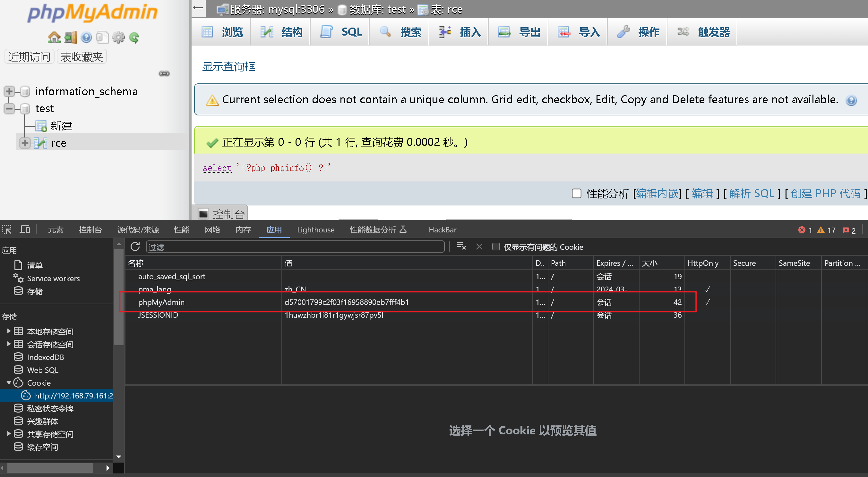Click the 显示查询框 link
The height and width of the screenshot is (477, 868).
tap(228, 67)
